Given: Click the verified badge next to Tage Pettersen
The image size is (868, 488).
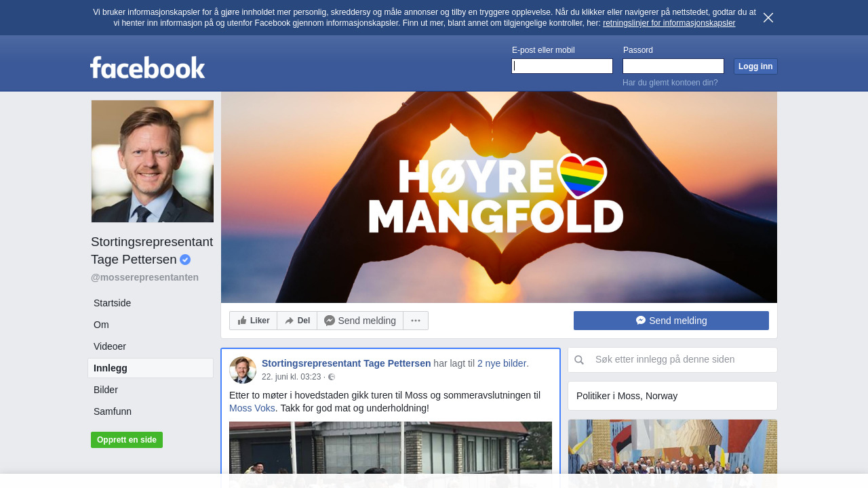Looking at the screenshot, I should click(185, 260).
